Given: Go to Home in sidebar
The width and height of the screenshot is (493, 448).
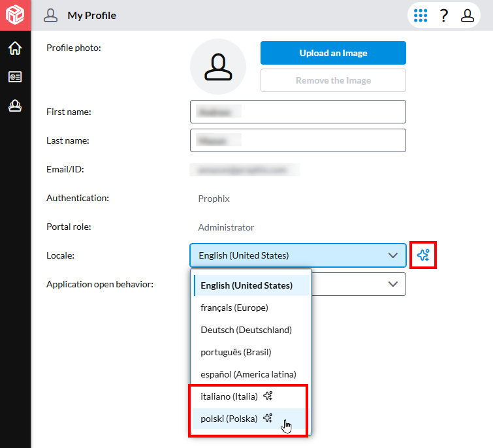Looking at the screenshot, I should [x=15, y=48].
